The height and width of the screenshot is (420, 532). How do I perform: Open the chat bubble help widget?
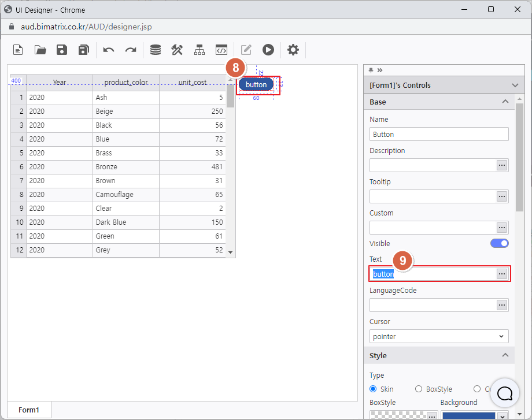(505, 393)
